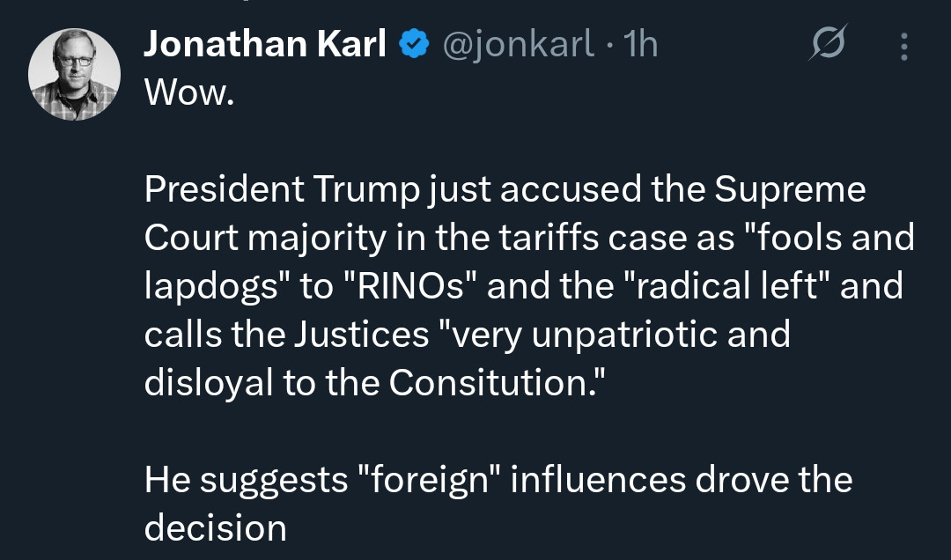Screen dimensions: 951x560
Task: Click the misspelled word "Consitution"
Action: coord(489,383)
